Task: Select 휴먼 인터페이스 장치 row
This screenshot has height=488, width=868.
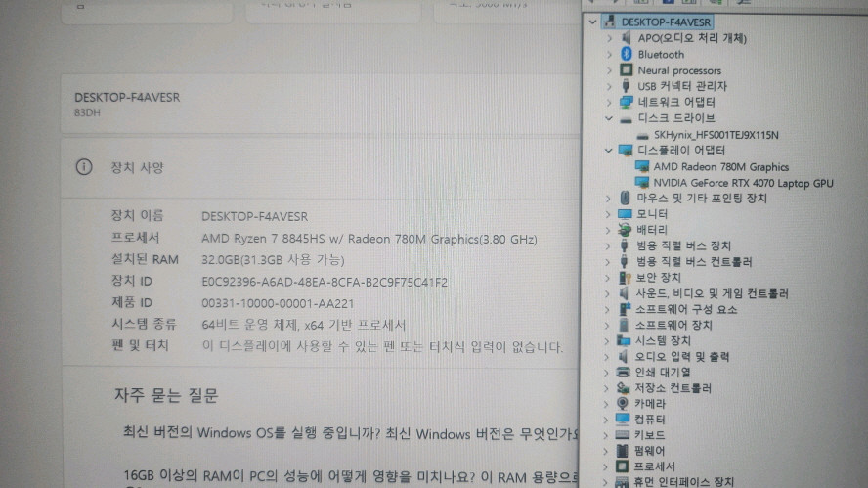Action: [x=683, y=481]
